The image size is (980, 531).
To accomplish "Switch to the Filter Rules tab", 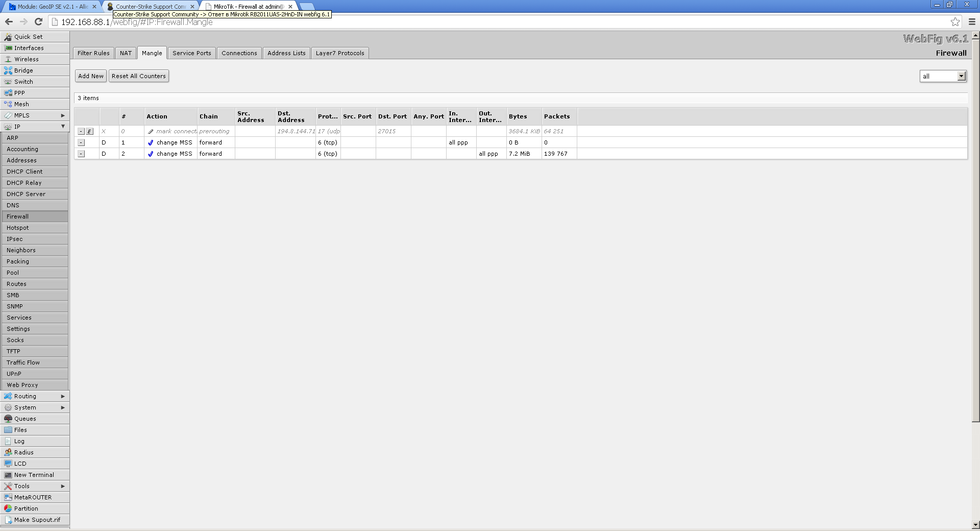I will pos(93,53).
